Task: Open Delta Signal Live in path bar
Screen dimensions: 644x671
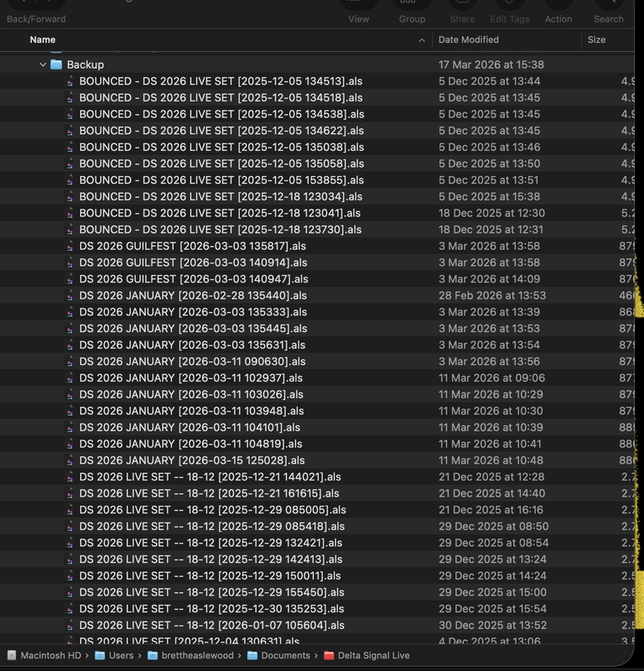Action: coord(373,655)
